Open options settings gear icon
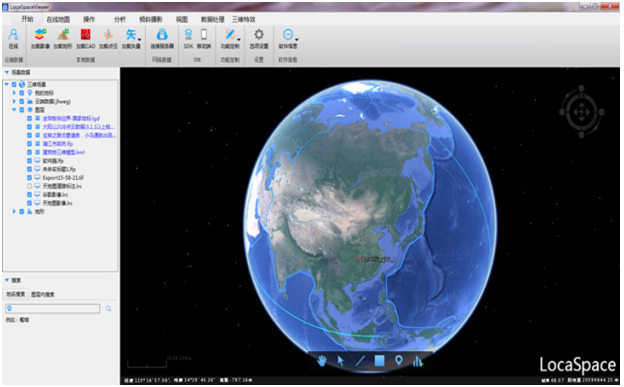This screenshot has height=387, width=624. (259, 35)
